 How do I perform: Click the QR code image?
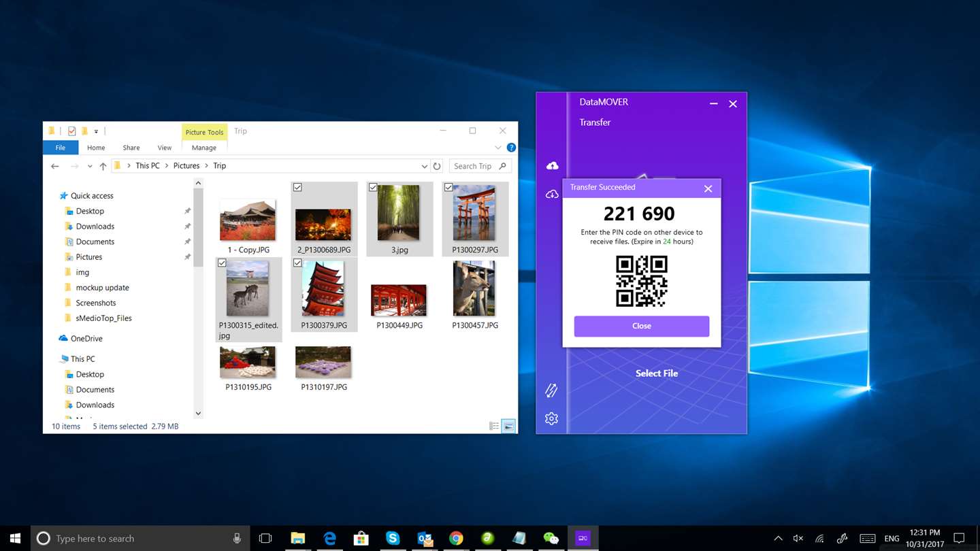tap(642, 281)
